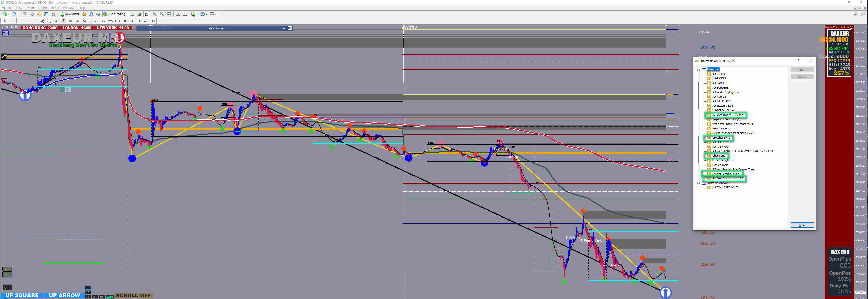Open the Periodicity clock dropdown arrow
The image size is (868, 299).
207,14
